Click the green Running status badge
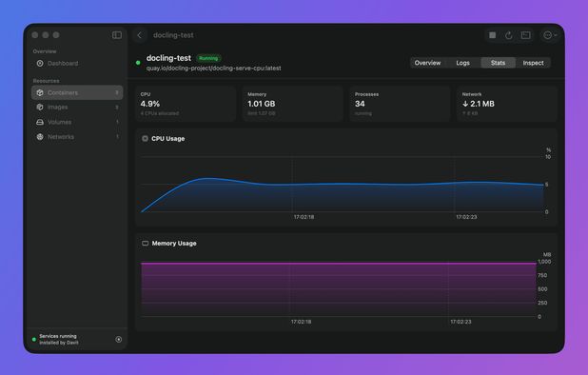 [208, 58]
